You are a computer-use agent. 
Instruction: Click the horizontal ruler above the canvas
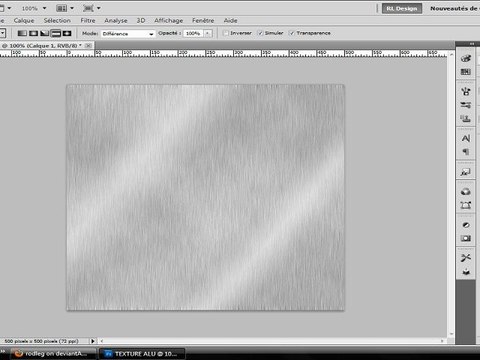click(223, 53)
